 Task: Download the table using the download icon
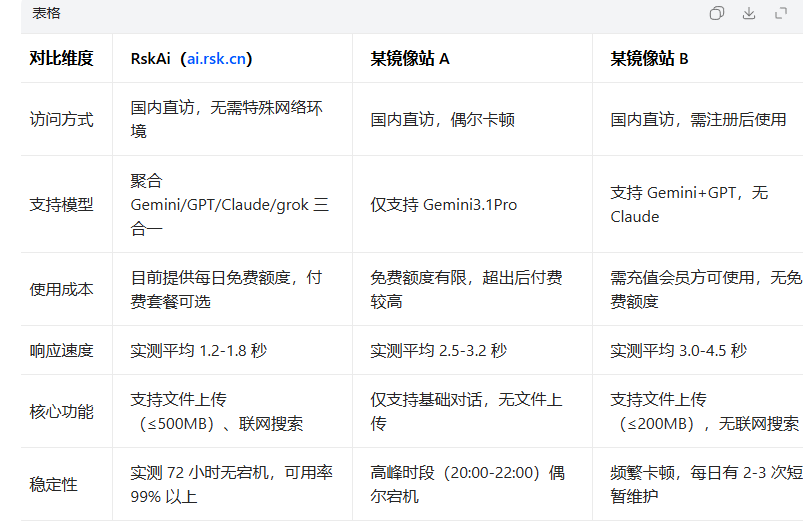click(x=749, y=13)
